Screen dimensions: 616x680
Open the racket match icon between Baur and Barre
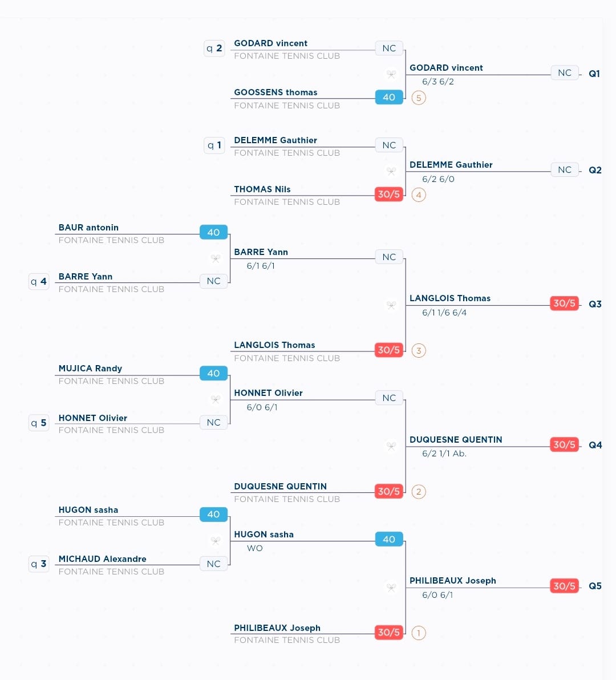tap(215, 258)
